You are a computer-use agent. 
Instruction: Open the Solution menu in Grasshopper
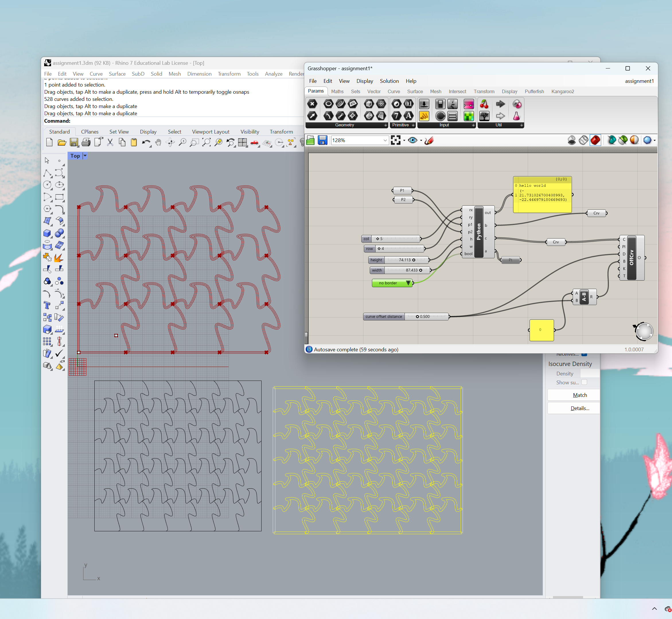[x=389, y=81]
